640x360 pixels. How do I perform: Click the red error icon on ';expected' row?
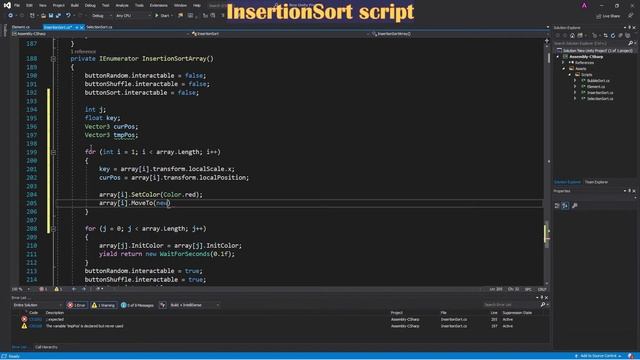[24, 319]
